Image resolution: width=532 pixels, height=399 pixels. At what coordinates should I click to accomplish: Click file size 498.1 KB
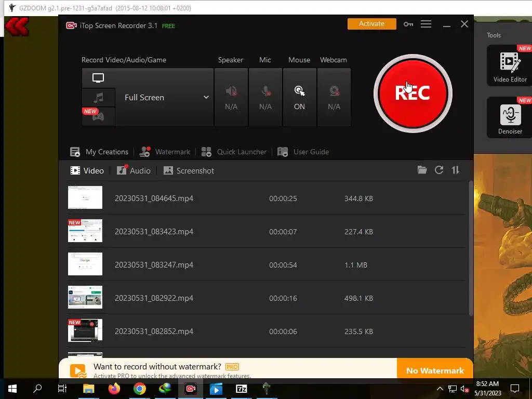(358, 298)
